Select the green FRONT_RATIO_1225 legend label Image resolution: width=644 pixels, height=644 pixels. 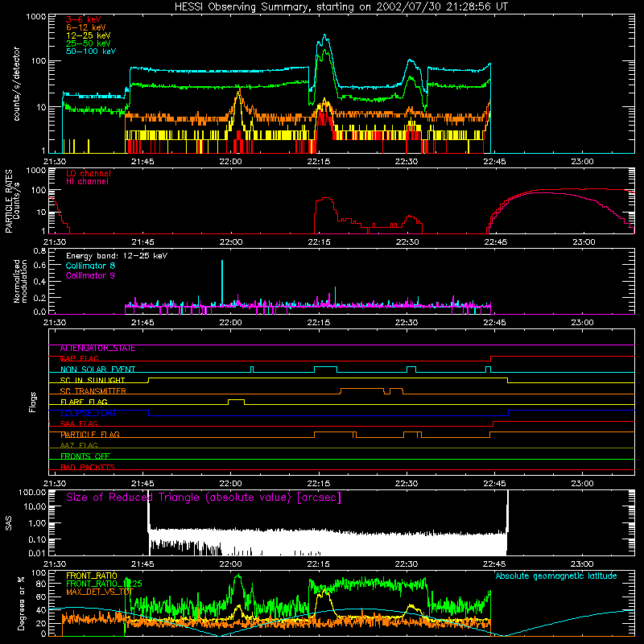point(104,584)
